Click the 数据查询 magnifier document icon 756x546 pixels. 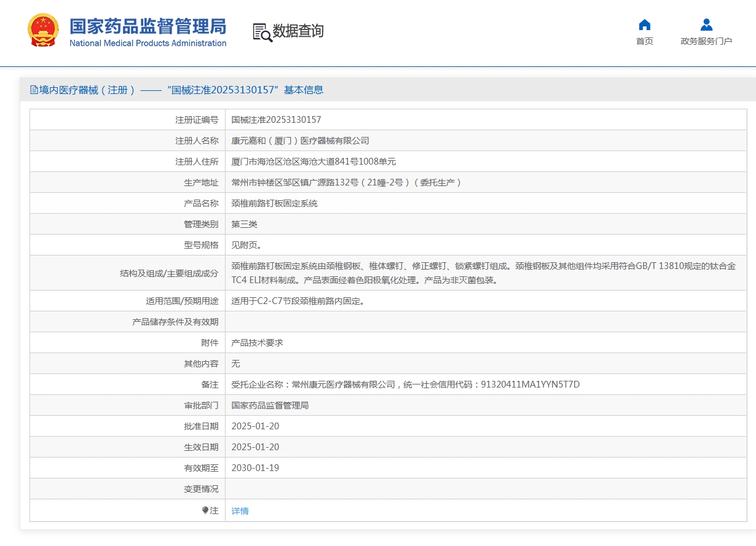(x=262, y=32)
